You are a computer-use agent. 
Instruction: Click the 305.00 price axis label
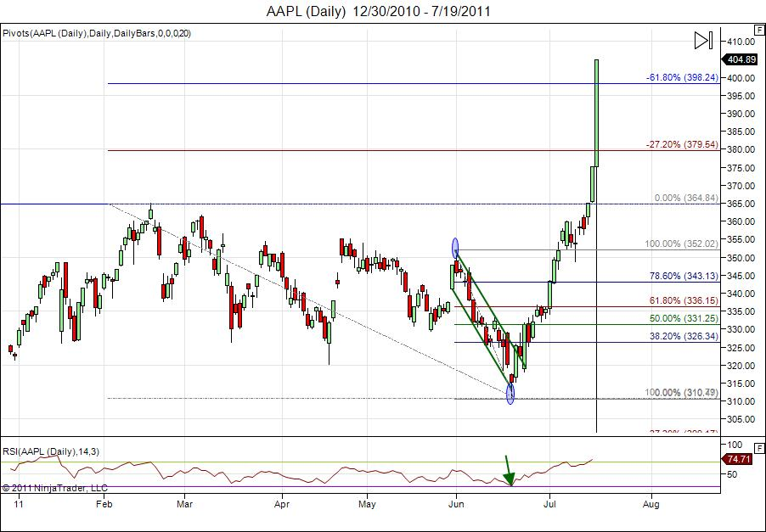tap(741, 419)
